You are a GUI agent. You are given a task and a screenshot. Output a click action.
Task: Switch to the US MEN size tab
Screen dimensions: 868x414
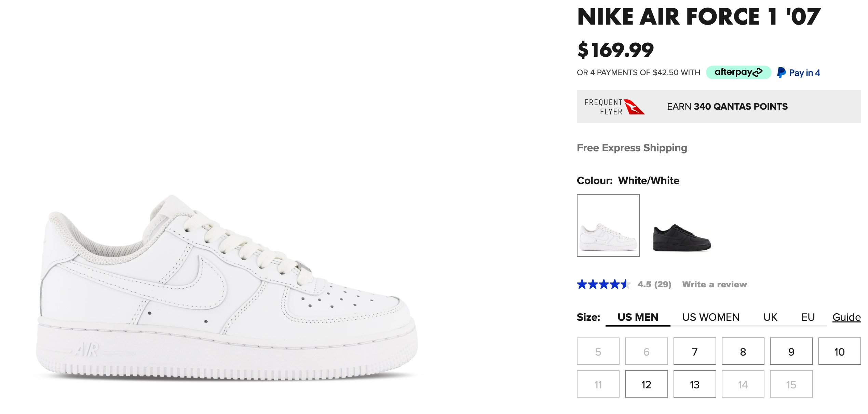pyautogui.click(x=638, y=317)
